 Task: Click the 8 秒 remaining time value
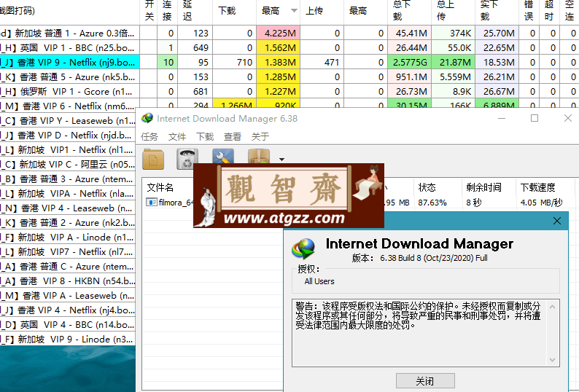coord(474,203)
